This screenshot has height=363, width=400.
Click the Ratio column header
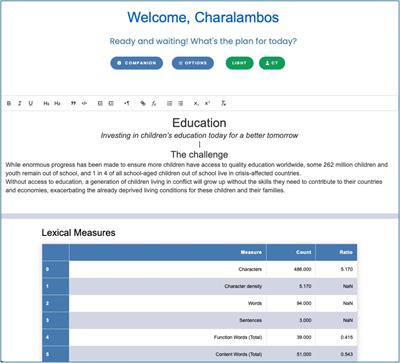click(x=336, y=252)
